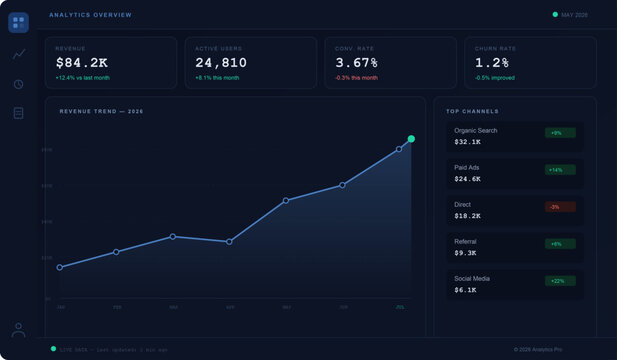
Task: Click the +6% badge for Referral
Action: coord(560,244)
